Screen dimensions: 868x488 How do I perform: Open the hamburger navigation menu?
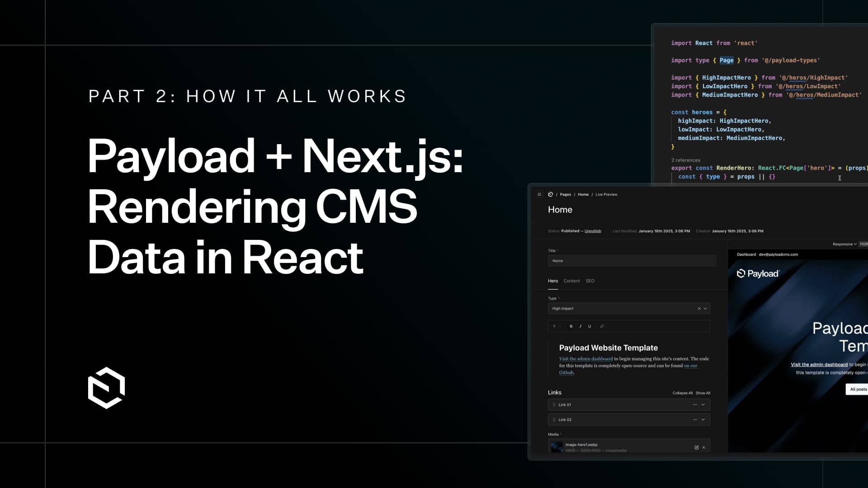click(x=539, y=194)
